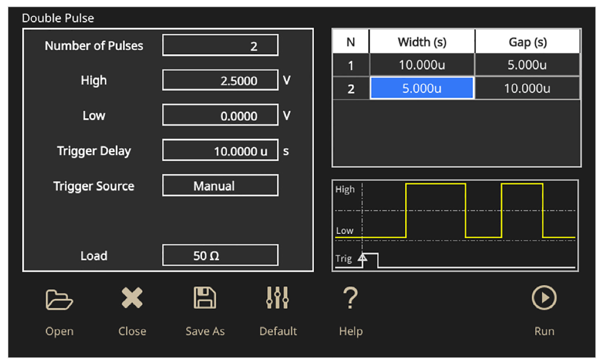The image size is (602, 364).
Task: Click the Trig arrow marker in preview
Action: click(362, 257)
